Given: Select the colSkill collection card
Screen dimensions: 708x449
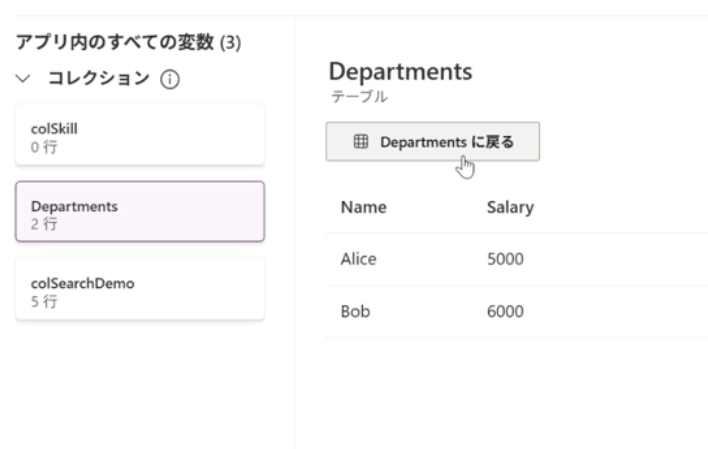Looking at the screenshot, I should (x=140, y=134).
